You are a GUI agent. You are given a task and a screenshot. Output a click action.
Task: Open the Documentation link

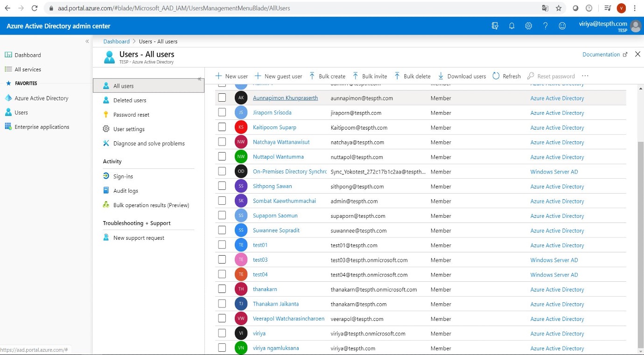605,55
